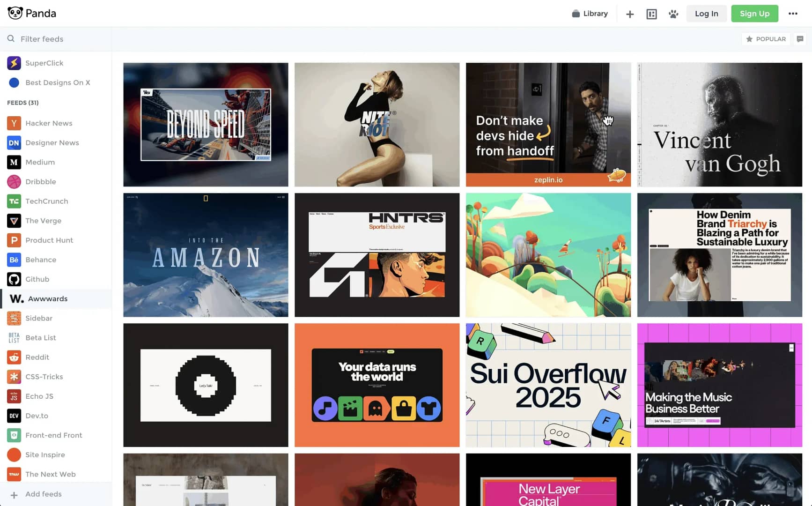This screenshot has height=506, width=812.
Task: Open the Nite Riot thumbnail
Action: [377, 125]
